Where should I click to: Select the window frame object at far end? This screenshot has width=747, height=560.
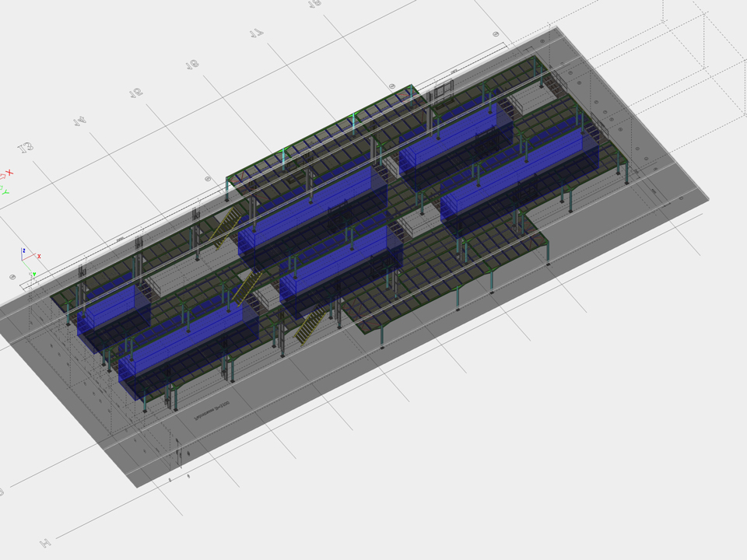click(x=443, y=89)
